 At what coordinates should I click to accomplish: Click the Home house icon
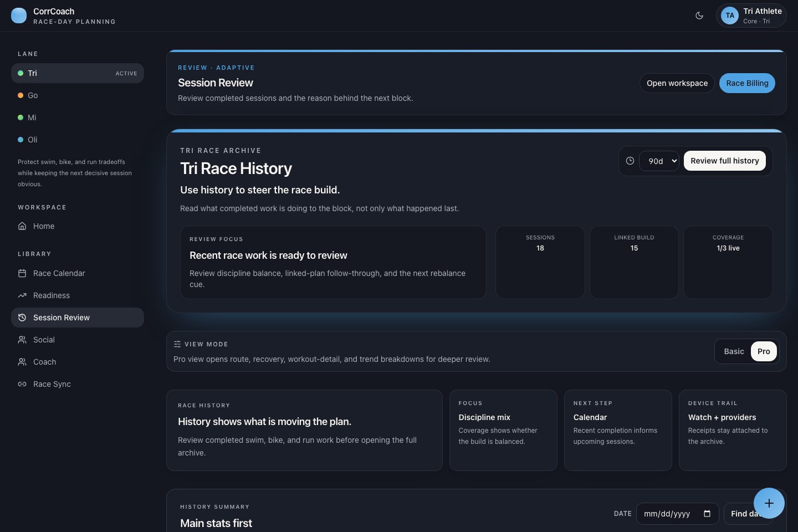pyautogui.click(x=22, y=226)
